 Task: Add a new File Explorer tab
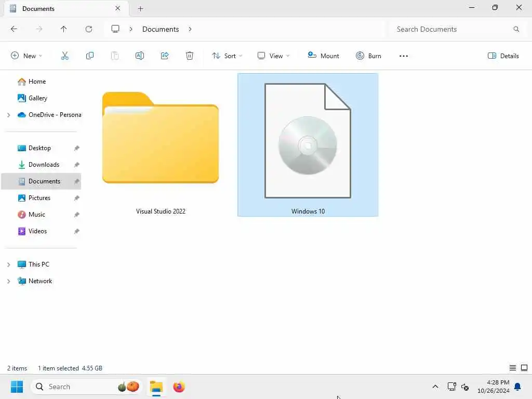point(140,9)
